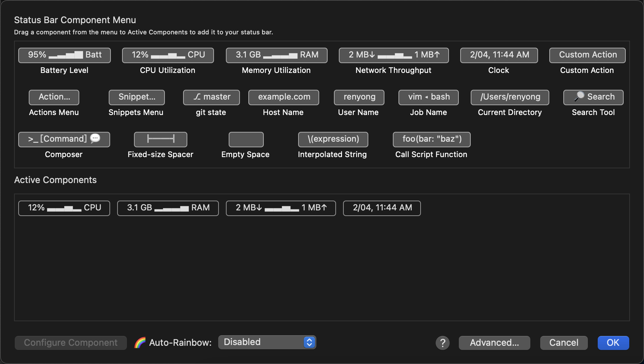The image size is (644, 364).
Task: Cancel the status bar setup dialog
Action: tap(564, 343)
